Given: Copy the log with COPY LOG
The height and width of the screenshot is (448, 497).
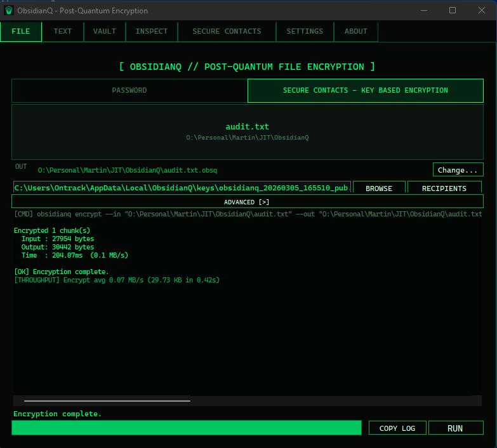Looking at the screenshot, I should (x=397, y=428).
